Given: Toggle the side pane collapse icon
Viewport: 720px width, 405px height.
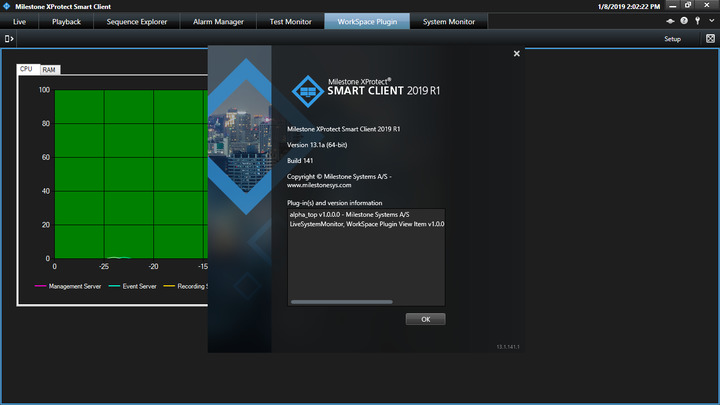Looking at the screenshot, I should click(9, 39).
